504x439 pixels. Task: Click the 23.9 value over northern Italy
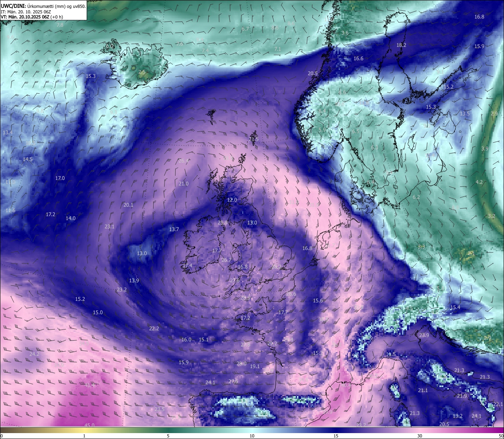click(x=424, y=335)
